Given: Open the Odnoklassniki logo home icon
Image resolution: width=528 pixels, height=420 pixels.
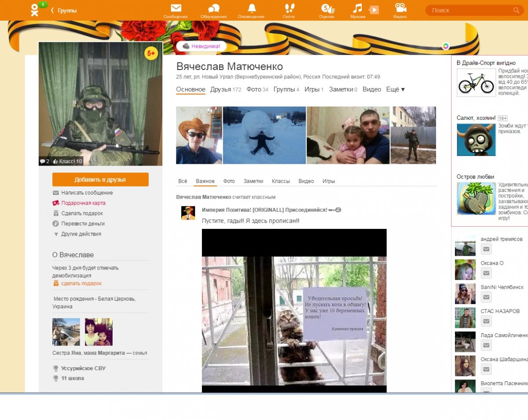Looking at the screenshot, I should pyautogui.click(x=35, y=10).
